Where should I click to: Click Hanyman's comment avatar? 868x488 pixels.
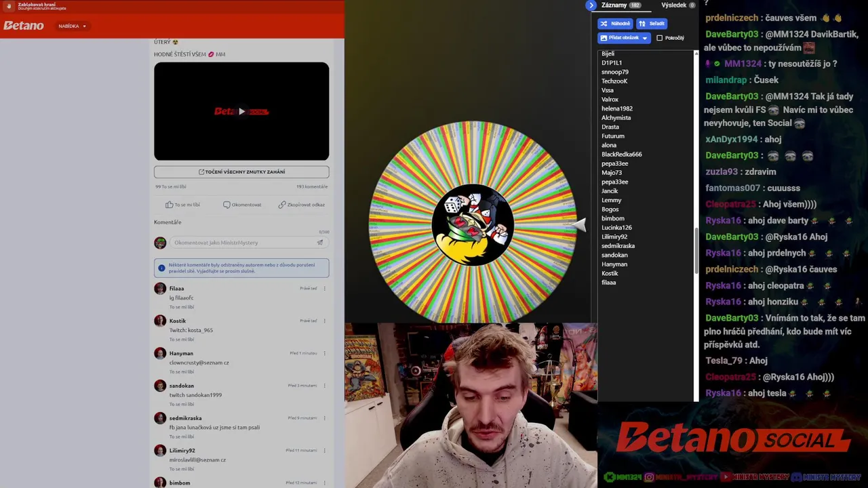pyautogui.click(x=160, y=354)
